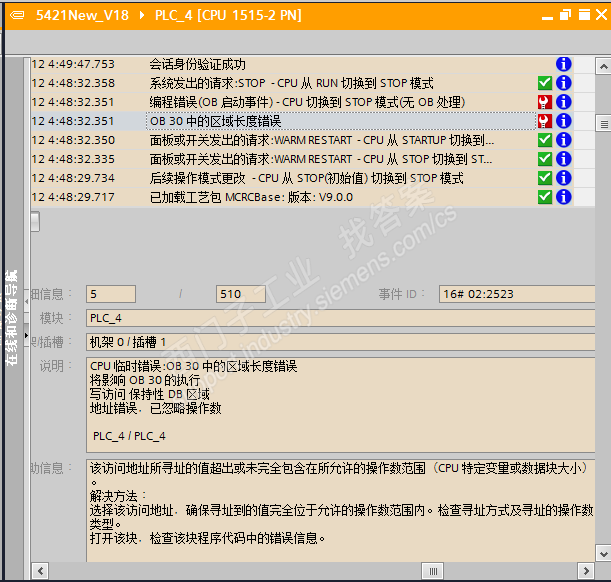Click info icon on OB 30 中的区域长度错误 row

563,121
